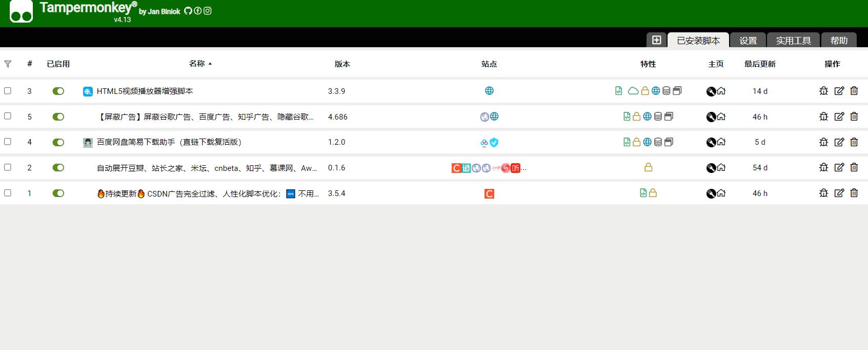Click the GitHub icon in the Tampermonkey header

188,11
